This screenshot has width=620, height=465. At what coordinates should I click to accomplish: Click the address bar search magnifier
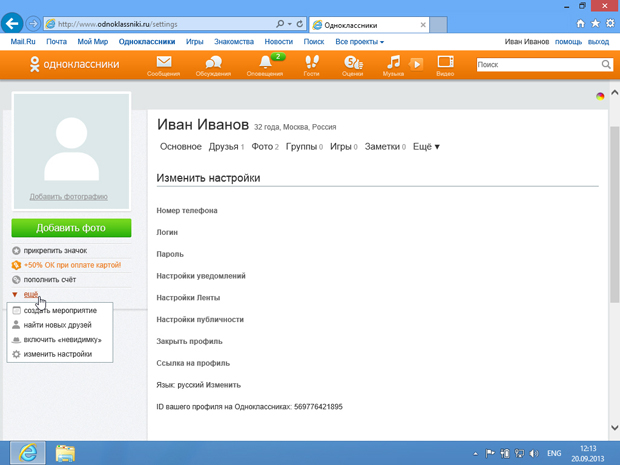pyautogui.click(x=280, y=24)
